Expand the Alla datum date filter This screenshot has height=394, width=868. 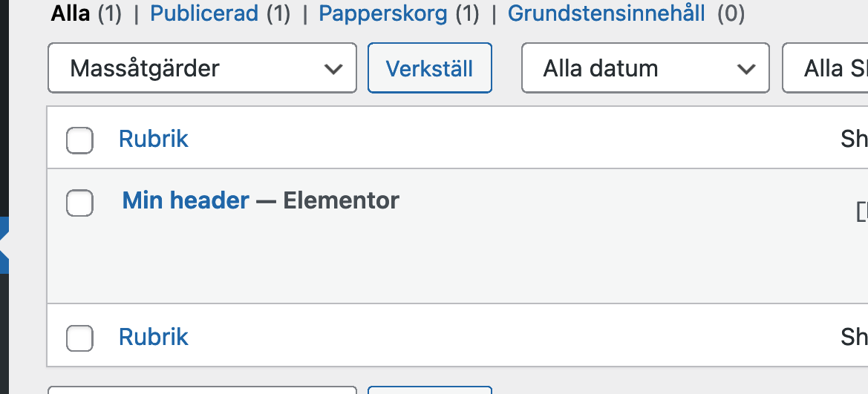(x=645, y=68)
